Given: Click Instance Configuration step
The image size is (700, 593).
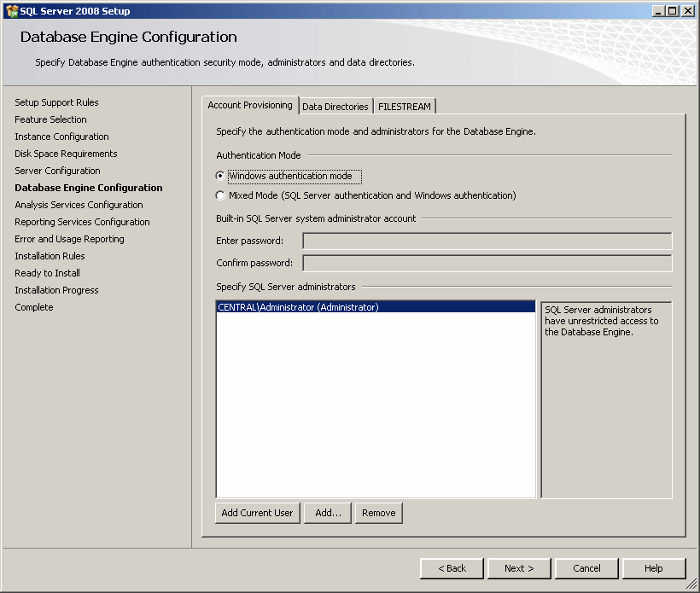Looking at the screenshot, I should pyautogui.click(x=61, y=137).
